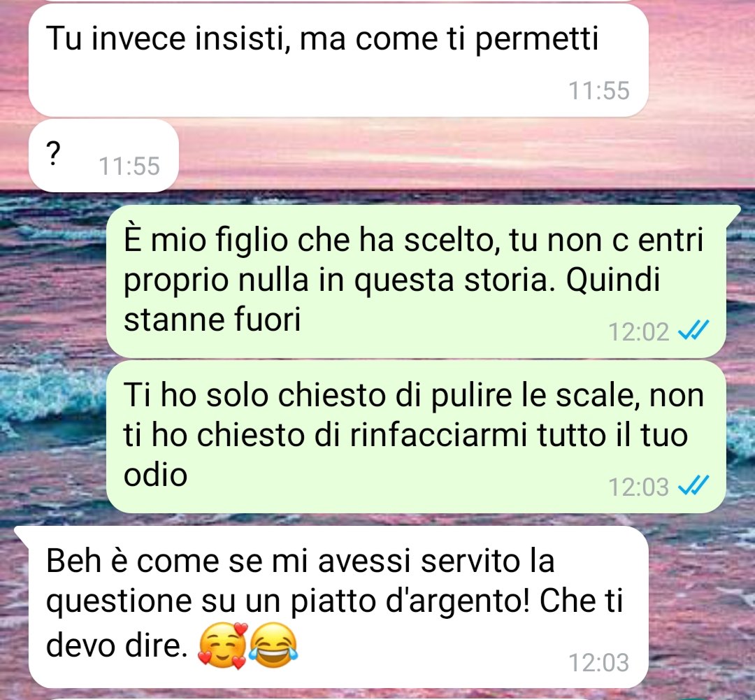The image size is (755, 700).
Task: Tap the 11:55 timestamp next to question mark
Action: pyautogui.click(x=129, y=166)
